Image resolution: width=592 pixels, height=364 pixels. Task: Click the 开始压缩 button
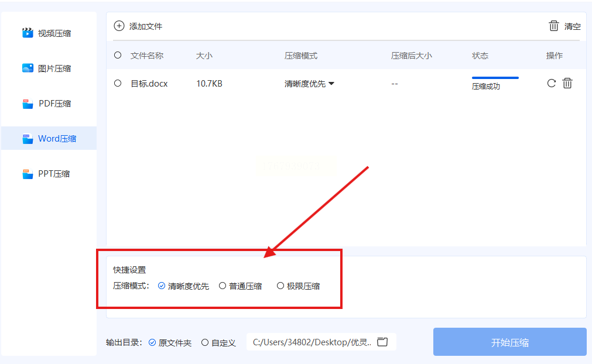pyautogui.click(x=509, y=342)
